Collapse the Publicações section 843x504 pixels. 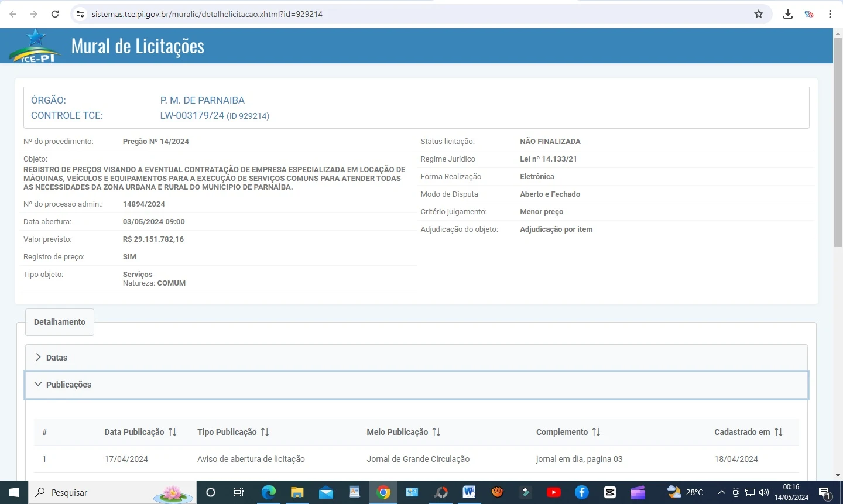tap(416, 385)
